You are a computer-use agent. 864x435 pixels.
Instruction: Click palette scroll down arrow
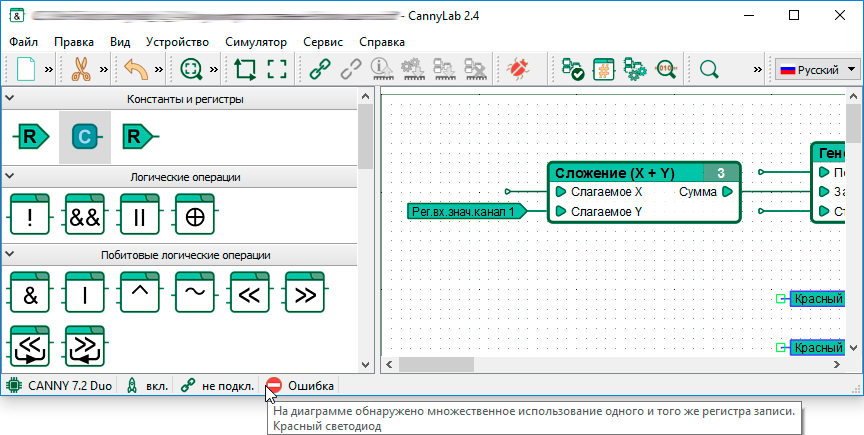click(366, 364)
